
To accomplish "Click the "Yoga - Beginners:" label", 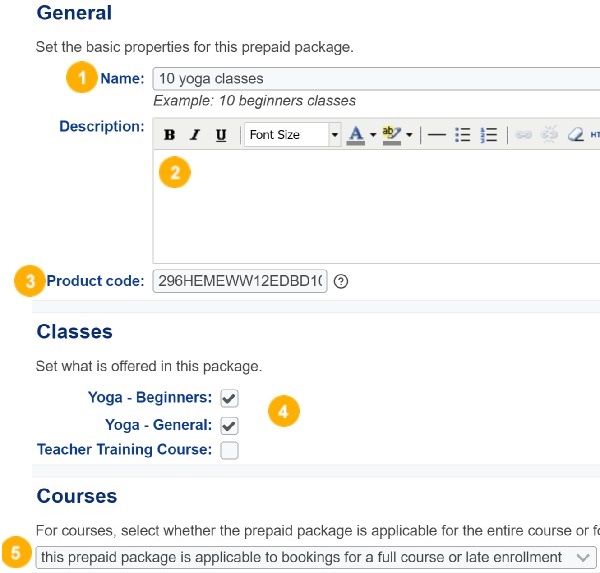I will coord(150,398).
